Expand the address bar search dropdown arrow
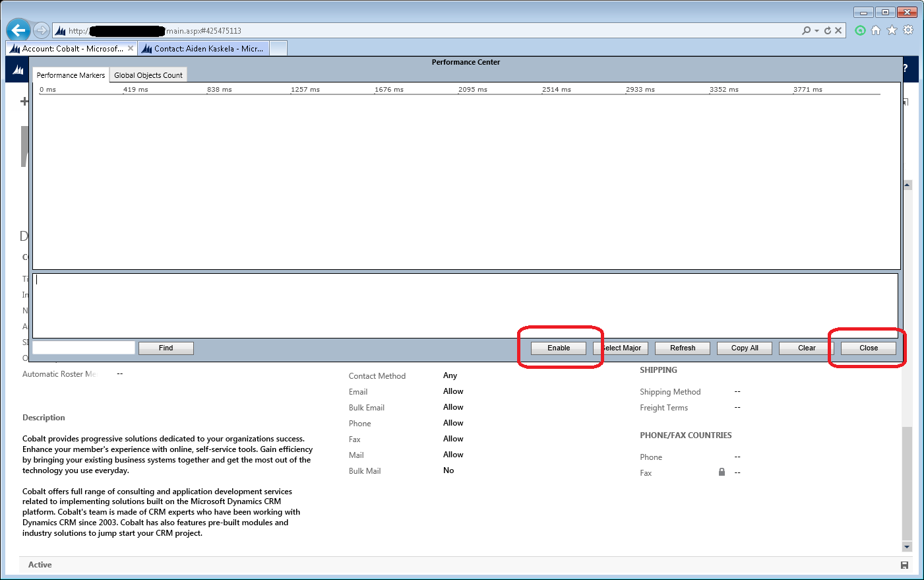 point(816,30)
